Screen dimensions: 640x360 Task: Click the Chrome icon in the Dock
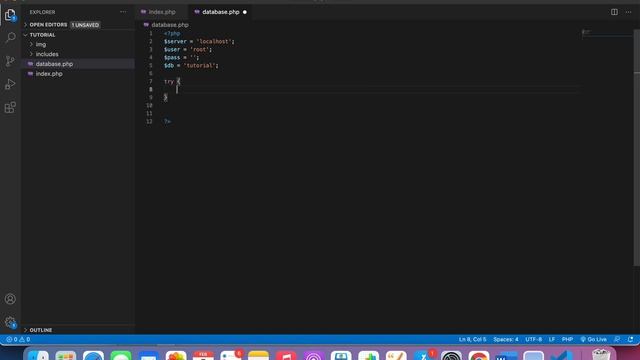coord(479,356)
